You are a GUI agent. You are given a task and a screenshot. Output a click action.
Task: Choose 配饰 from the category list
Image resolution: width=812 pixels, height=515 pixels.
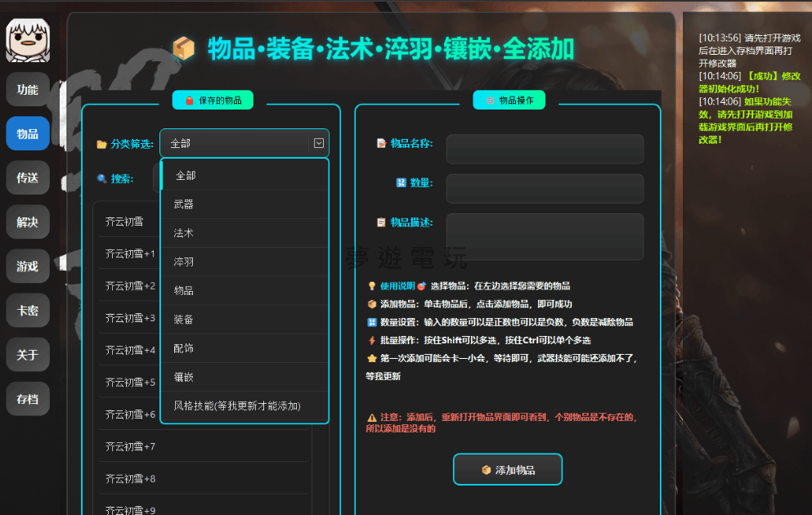click(245, 348)
